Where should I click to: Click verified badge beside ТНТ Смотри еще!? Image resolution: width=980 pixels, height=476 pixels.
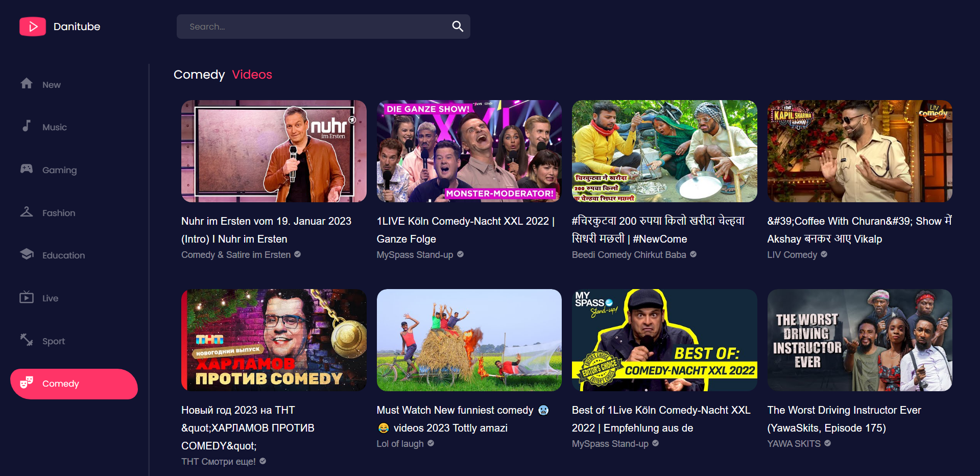click(263, 461)
